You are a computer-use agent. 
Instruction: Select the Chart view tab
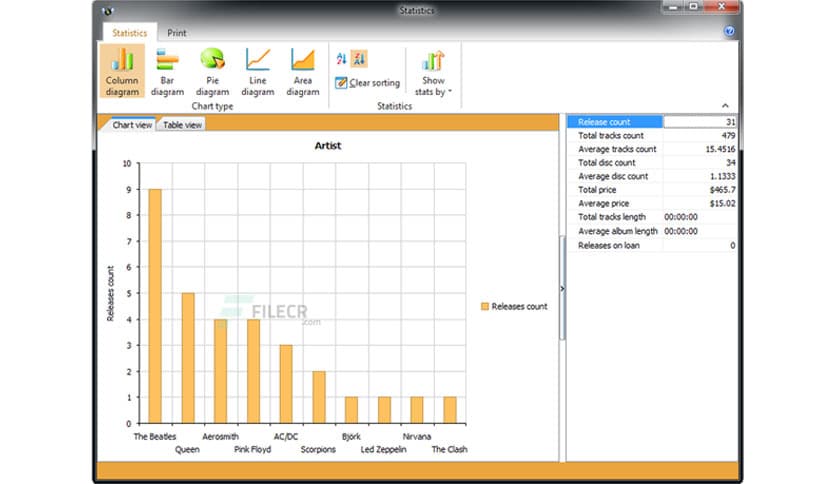[132, 125]
